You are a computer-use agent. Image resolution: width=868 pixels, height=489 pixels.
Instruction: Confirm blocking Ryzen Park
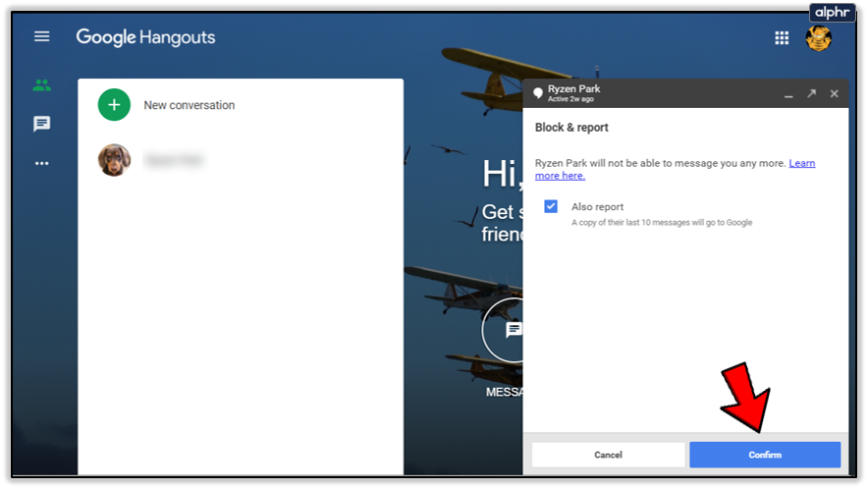pos(765,455)
